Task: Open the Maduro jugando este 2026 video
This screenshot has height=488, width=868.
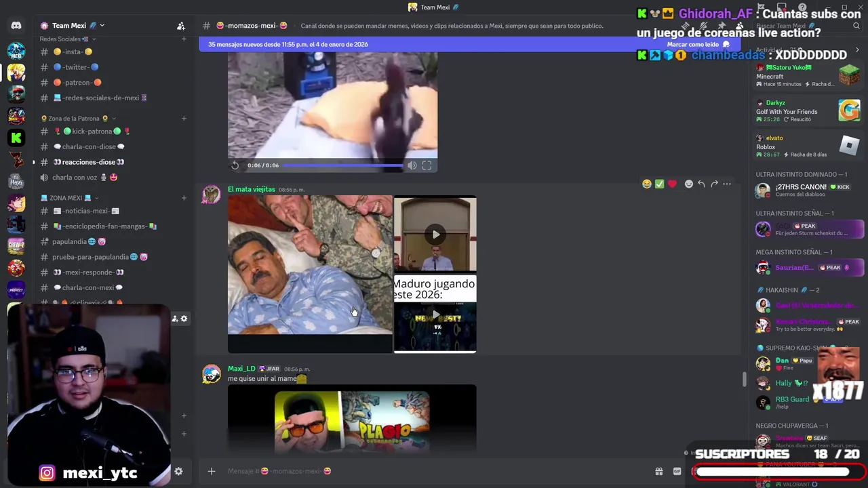Action: [435, 314]
